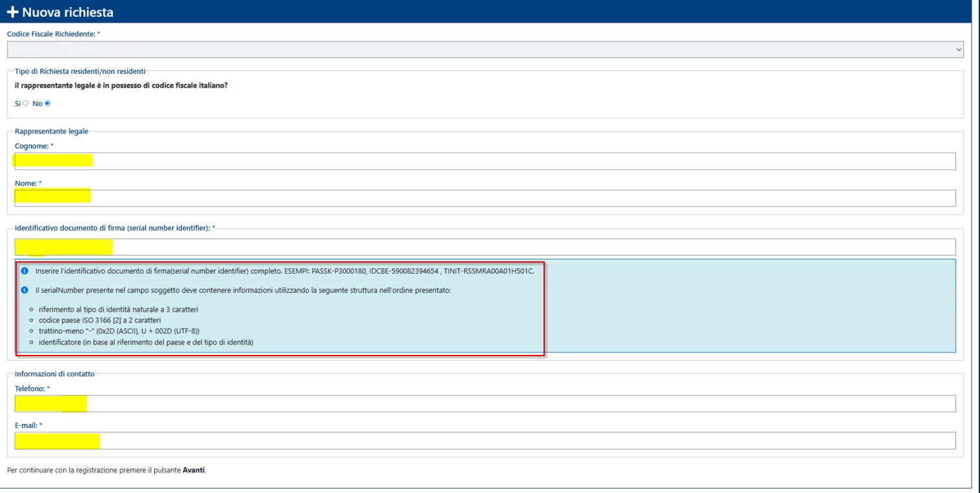
Task: Click the Nome input field
Action: pyautogui.click(x=485, y=198)
